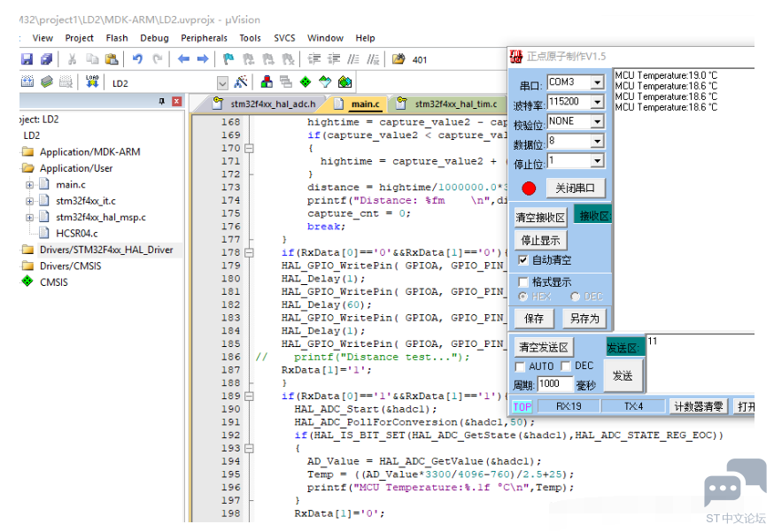
Task: Click the Save All toolbar icon
Action: tap(46, 59)
